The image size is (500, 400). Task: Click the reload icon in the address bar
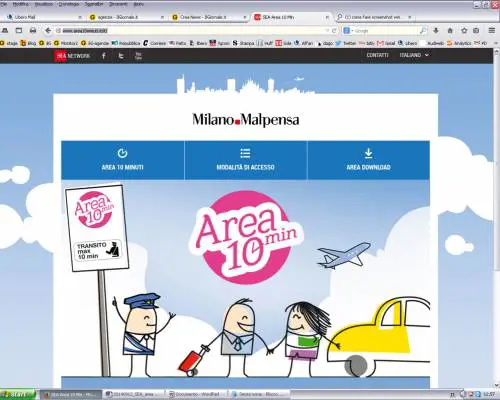(334, 31)
